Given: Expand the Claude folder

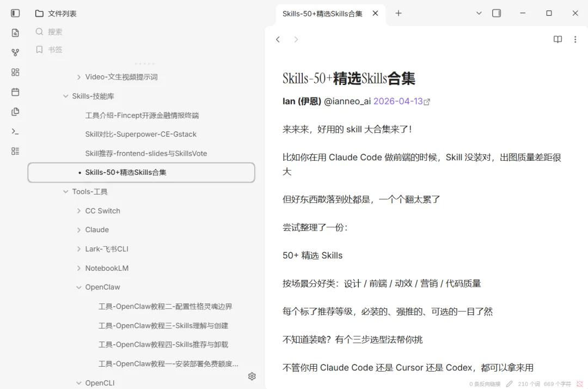Looking at the screenshot, I should click(x=79, y=230).
